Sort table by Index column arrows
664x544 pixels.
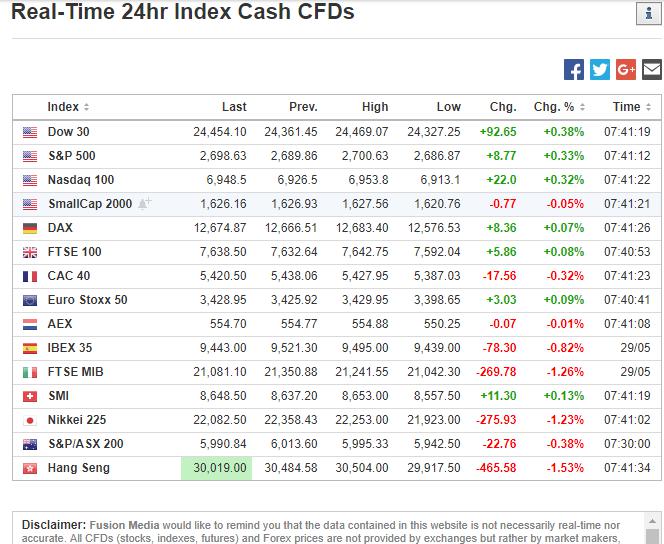(86, 107)
